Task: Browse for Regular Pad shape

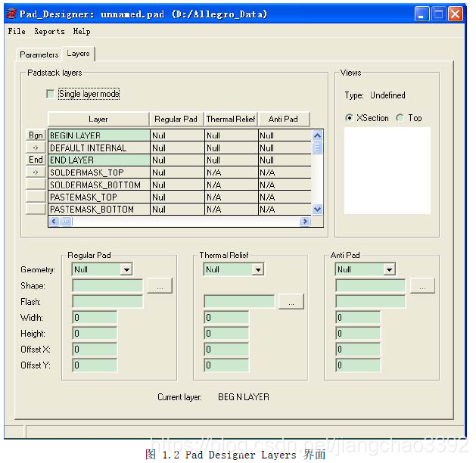Action: click(x=160, y=286)
